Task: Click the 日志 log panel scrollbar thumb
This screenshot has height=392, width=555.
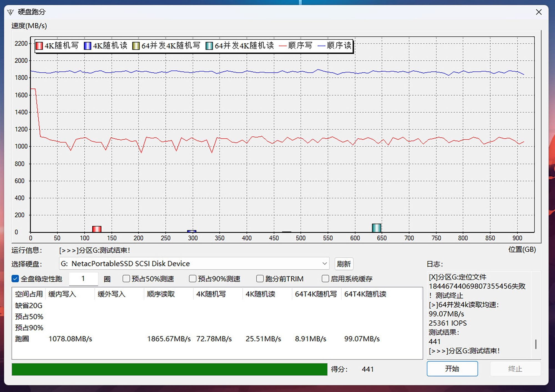Action: pos(536,344)
